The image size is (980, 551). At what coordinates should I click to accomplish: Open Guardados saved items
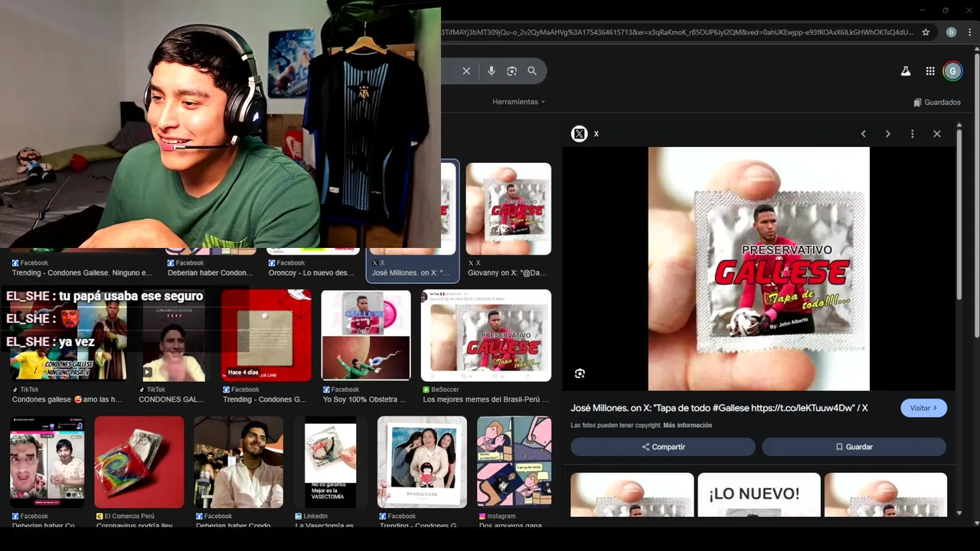937,102
